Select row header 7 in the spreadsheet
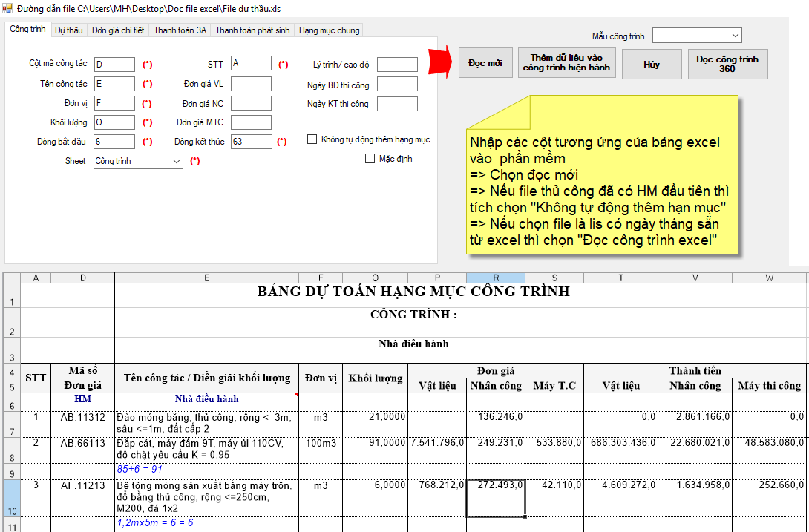Image resolution: width=809 pixels, height=532 pixels. pyautogui.click(x=11, y=424)
